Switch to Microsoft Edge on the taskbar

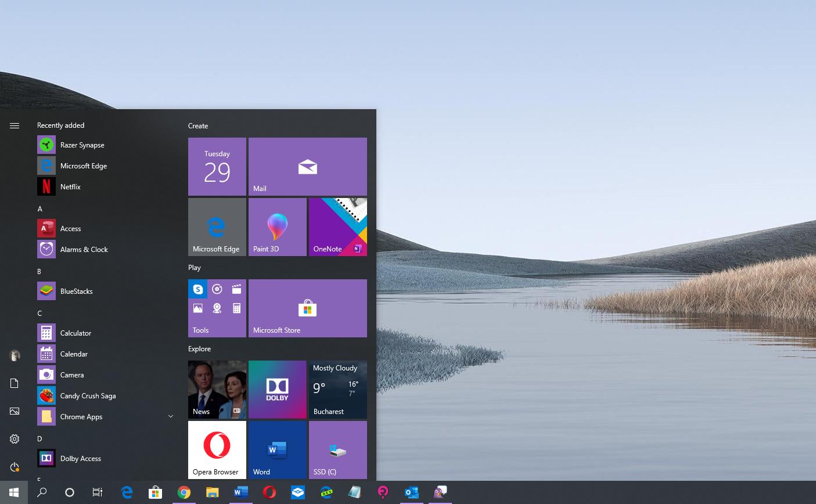(x=127, y=492)
